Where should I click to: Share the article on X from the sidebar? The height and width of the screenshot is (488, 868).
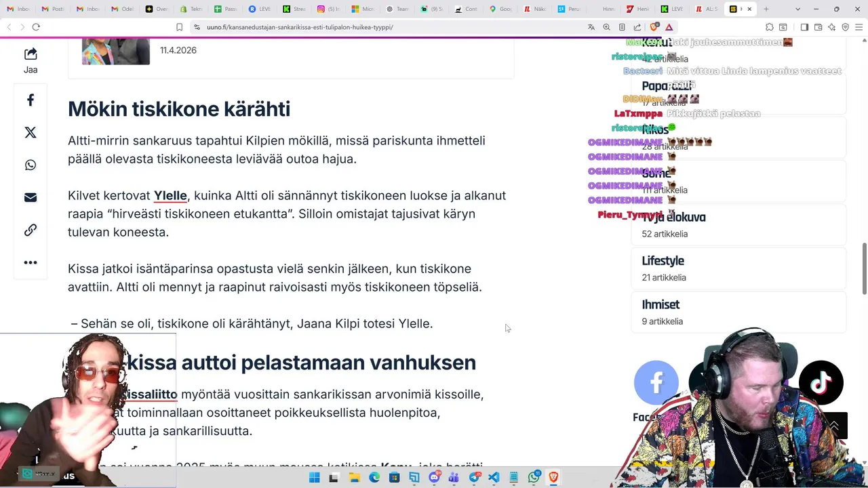31,133
